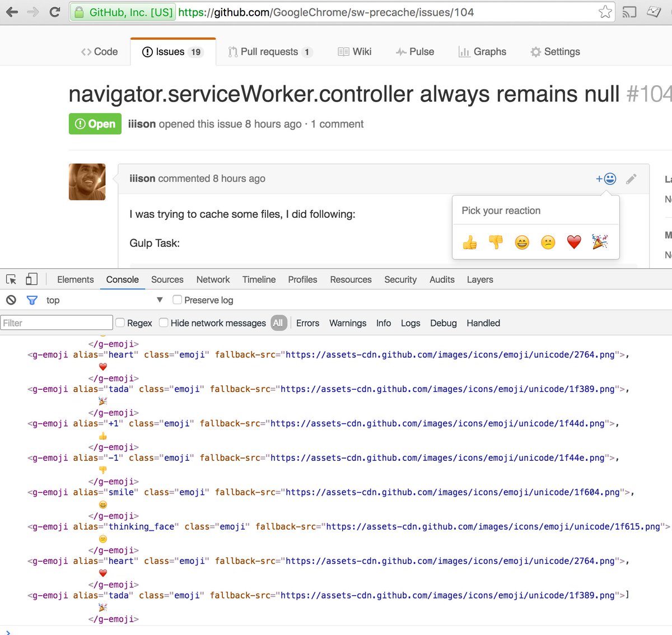Toggle the console filter funnel icon
This screenshot has width=672, height=635.
32,300
